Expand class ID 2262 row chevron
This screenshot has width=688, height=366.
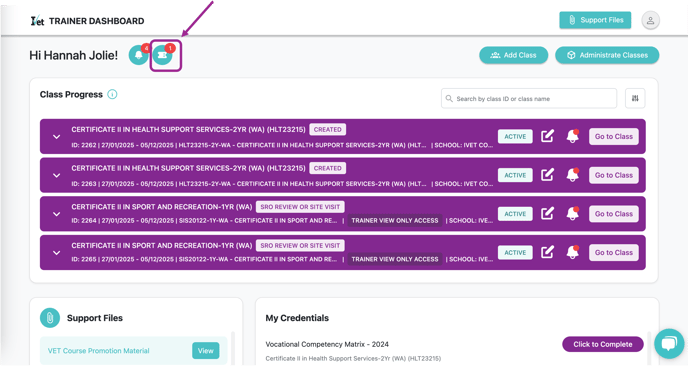coord(57,136)
